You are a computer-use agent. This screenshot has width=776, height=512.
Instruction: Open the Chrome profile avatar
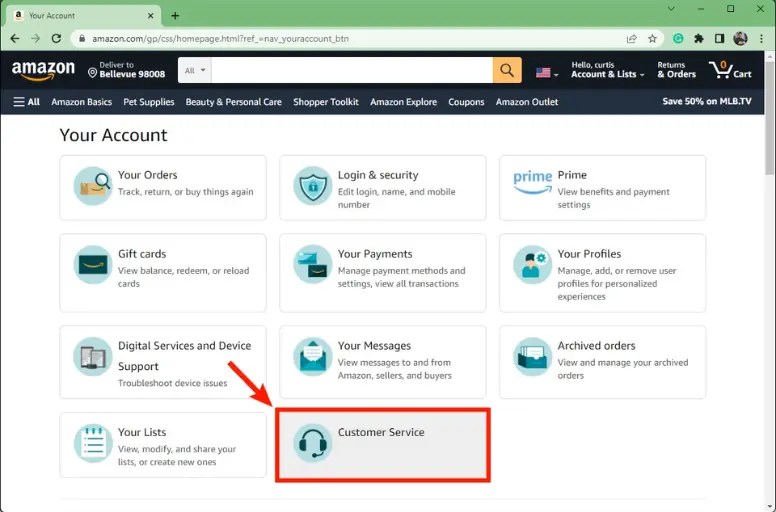coord(740,39)
